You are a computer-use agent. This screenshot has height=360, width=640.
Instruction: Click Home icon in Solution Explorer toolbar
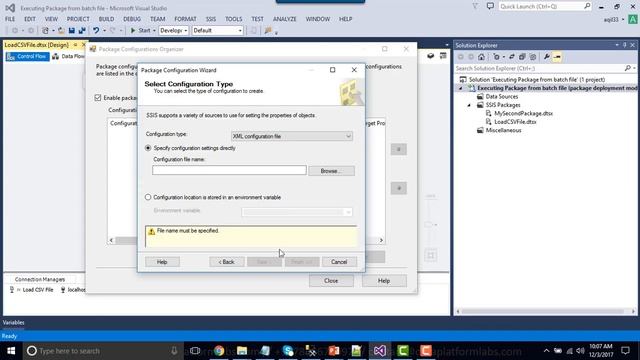tap(482, 57)
